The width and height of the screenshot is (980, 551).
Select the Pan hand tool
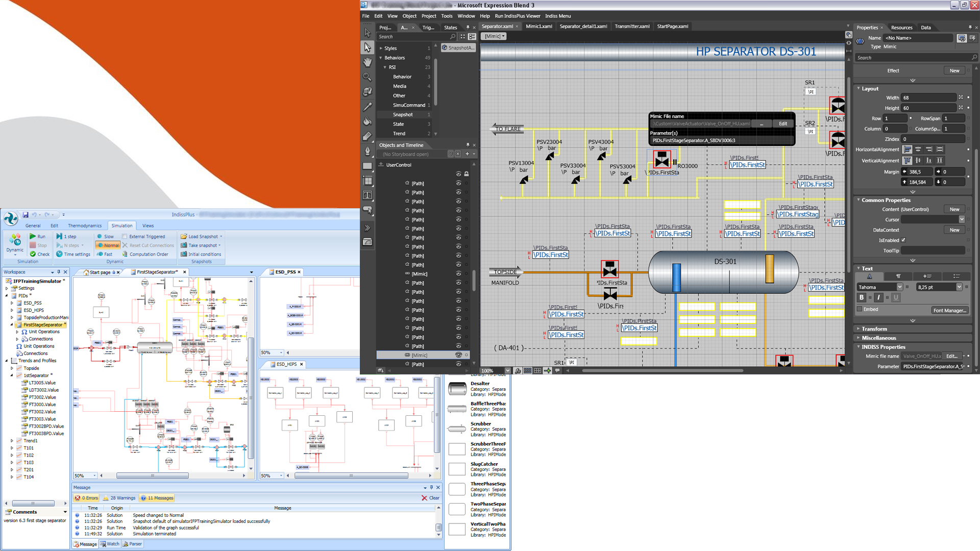[367, 62]
